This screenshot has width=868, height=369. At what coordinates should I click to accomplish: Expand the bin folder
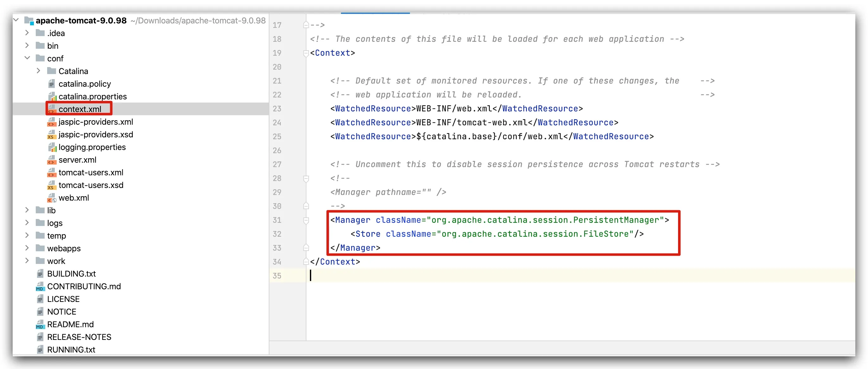click(27, 45)
